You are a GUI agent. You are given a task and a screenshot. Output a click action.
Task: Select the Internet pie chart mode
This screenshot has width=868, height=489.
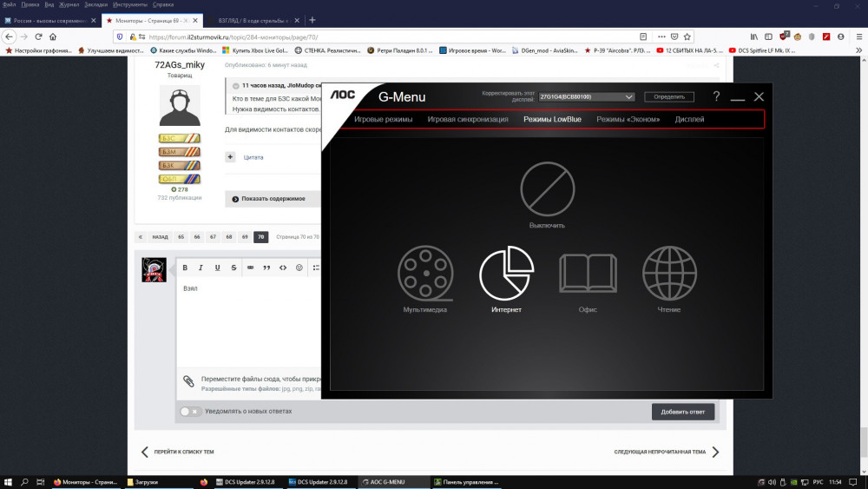pyautogui.click(x=506, y=273)
